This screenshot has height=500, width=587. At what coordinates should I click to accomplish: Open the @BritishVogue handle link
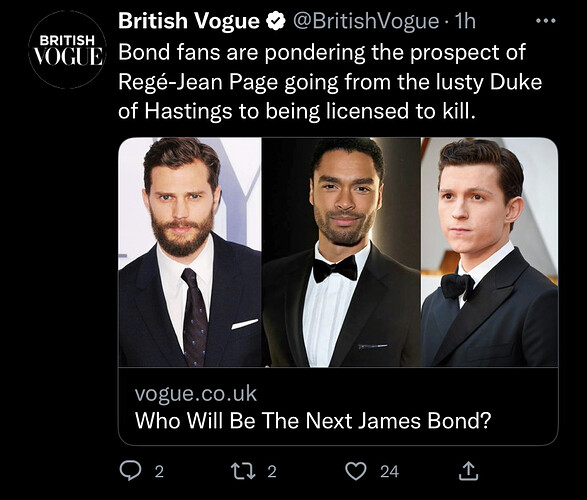[366, 21]
